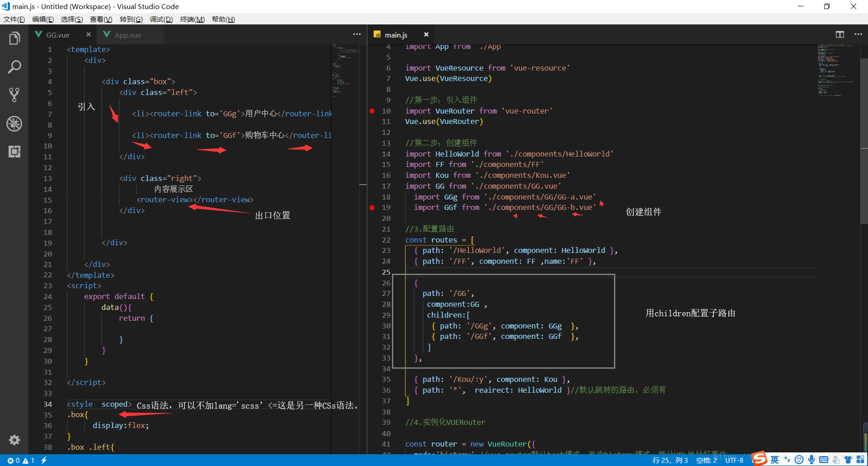Open the 编辑(E) menu

[43, 19]
